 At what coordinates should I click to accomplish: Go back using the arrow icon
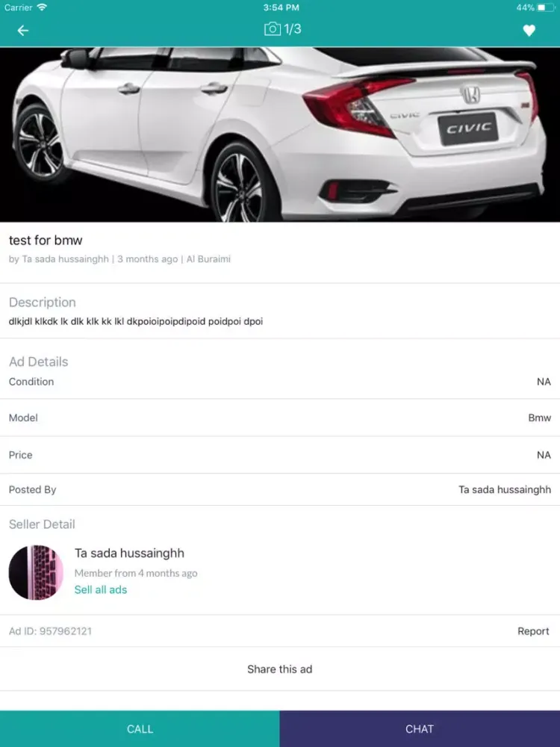tap(23, 31)
